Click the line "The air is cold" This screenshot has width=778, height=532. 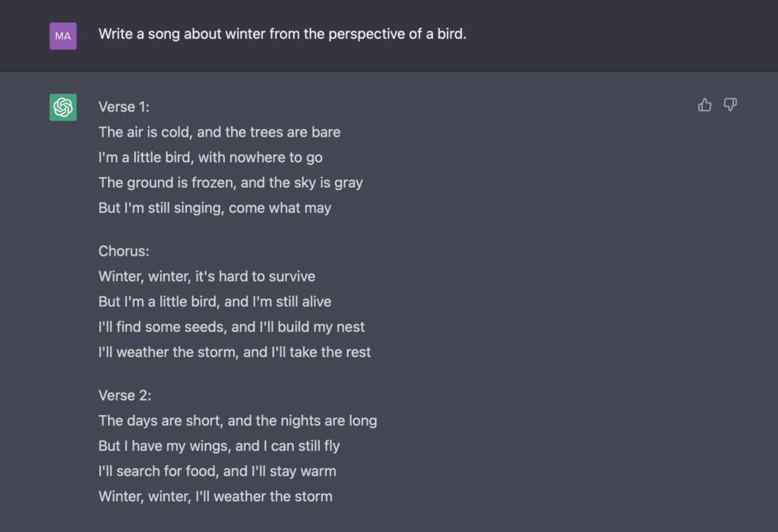pos(219,132)
